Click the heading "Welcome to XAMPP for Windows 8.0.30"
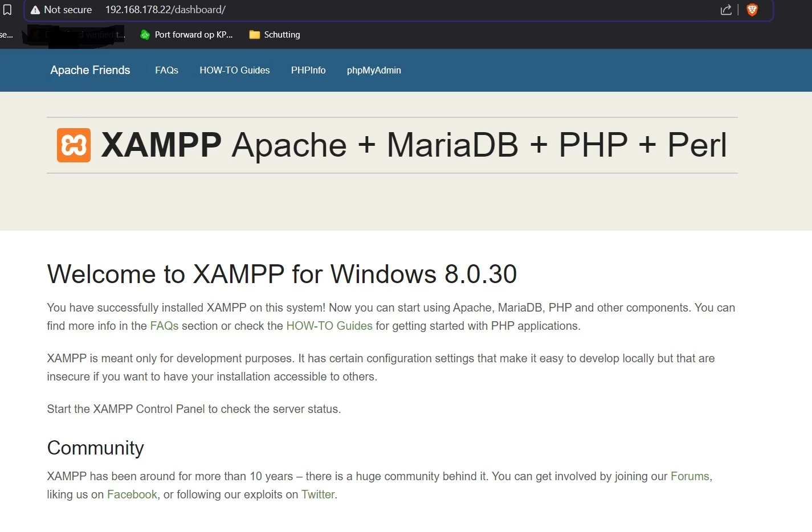The height and width of the screenshot is (532, 812). pos(282,274)
